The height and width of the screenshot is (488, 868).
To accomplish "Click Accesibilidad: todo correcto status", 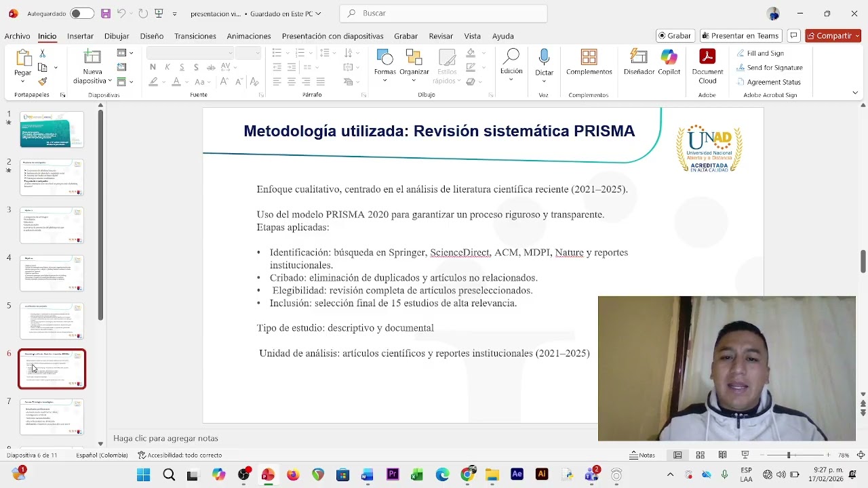I will point(180,455).
